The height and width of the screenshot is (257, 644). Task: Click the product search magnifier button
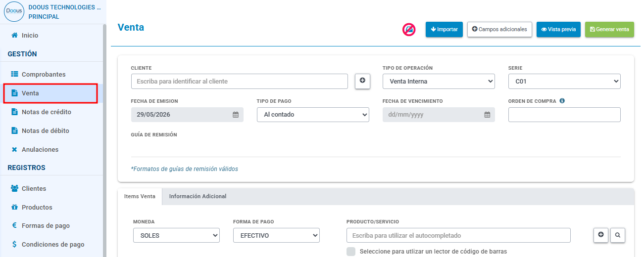[618, 235]
